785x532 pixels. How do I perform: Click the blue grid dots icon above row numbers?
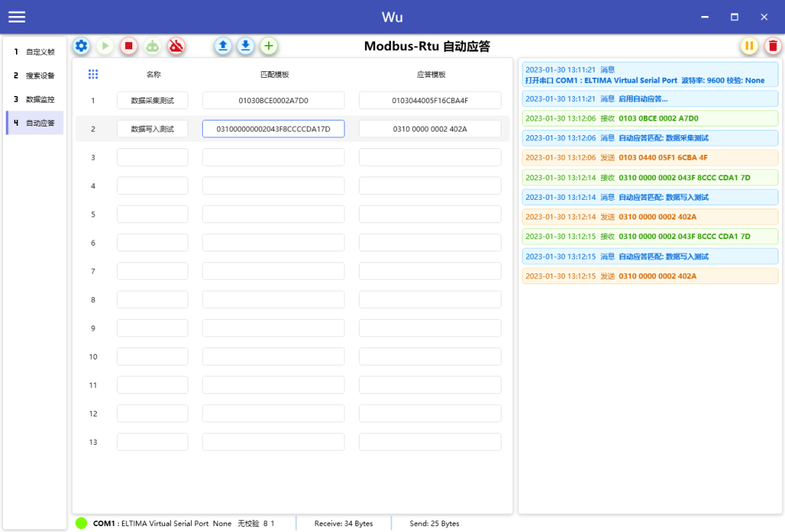pyautogui.click(x=91, y=73)
